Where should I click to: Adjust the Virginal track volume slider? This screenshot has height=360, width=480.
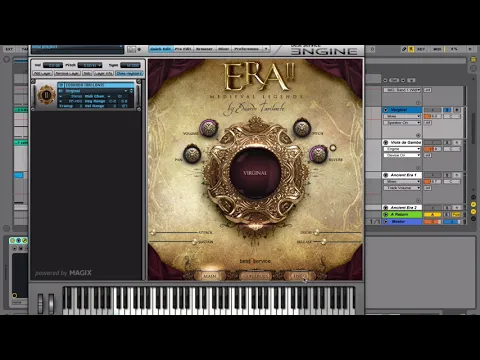[x=432, y=116]
